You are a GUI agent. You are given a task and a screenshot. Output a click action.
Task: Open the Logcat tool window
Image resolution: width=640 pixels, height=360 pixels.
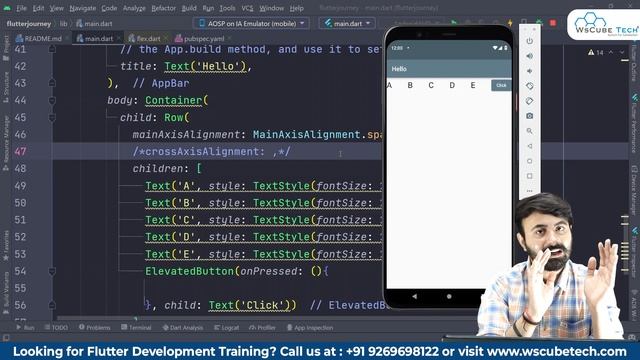click(227, 327)
